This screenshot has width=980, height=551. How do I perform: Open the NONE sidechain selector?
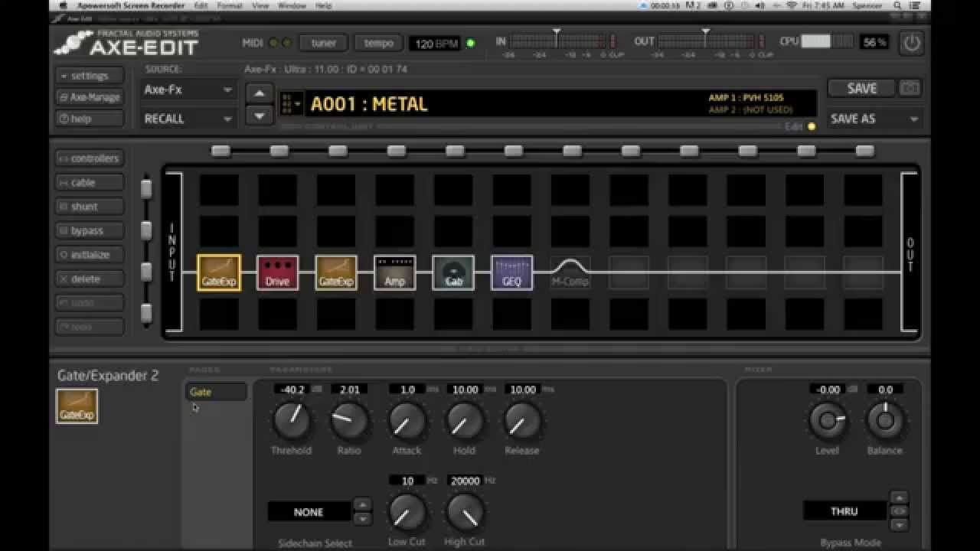[309, 512]
